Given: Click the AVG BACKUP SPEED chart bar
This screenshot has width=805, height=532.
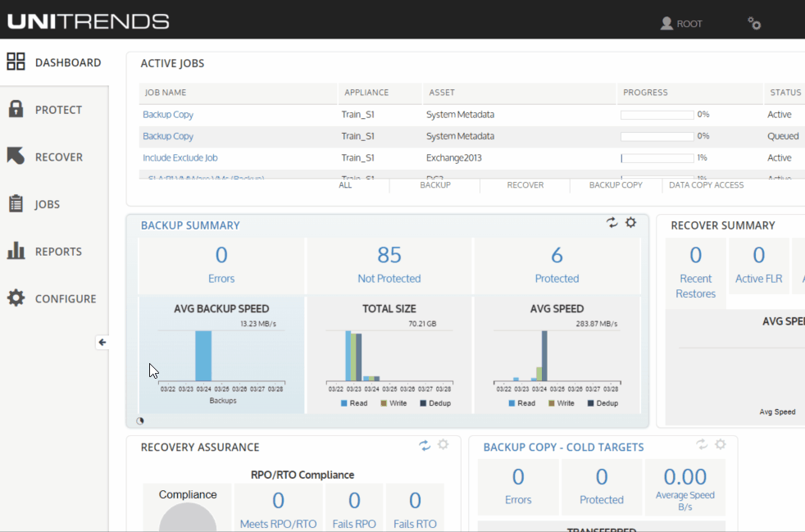Looking at the screenshot, I should point(203,356).
